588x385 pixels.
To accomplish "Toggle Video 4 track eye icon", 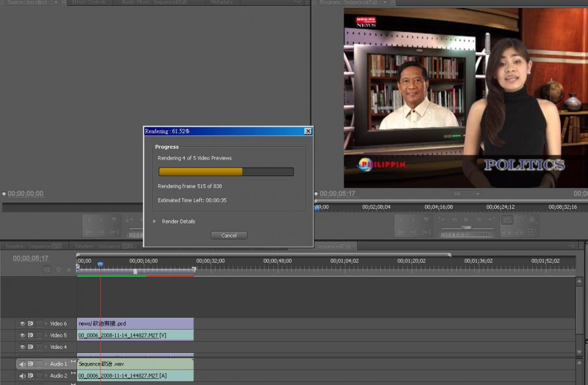I will (x=23, y=347).
